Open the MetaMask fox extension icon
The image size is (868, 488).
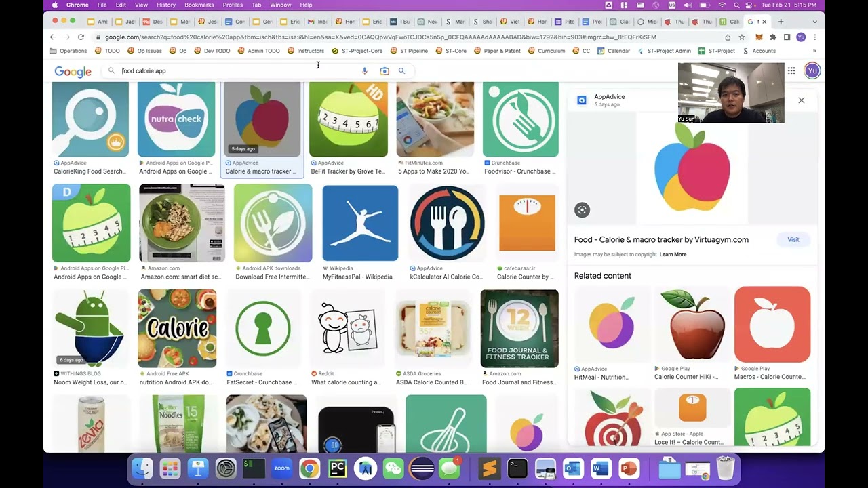click(x=759, y=37)
